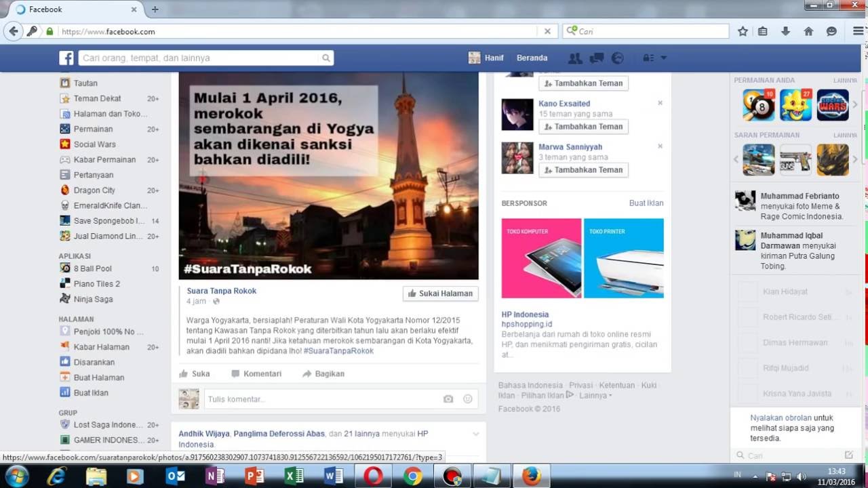The width and height of the screenshot is (868, 488).
Task: Open the messages icon in header
Action: point(596,58)
